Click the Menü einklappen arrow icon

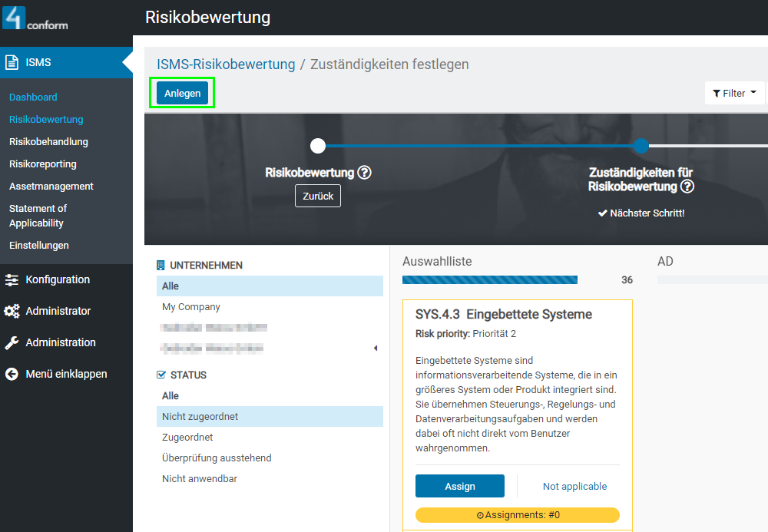12,375
